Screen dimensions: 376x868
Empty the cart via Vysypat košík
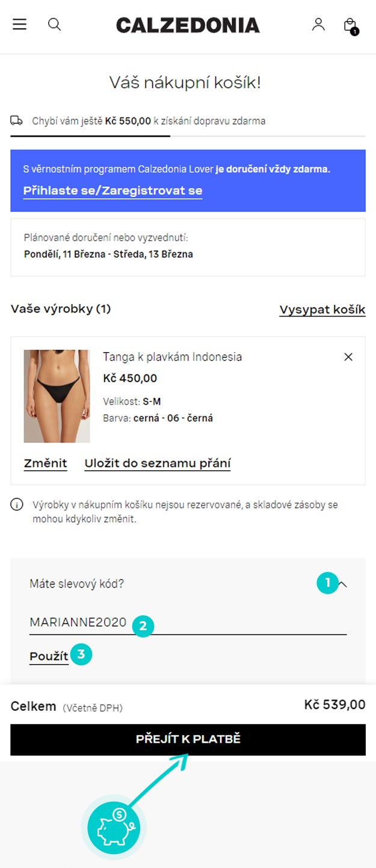(x=322, y=310)
